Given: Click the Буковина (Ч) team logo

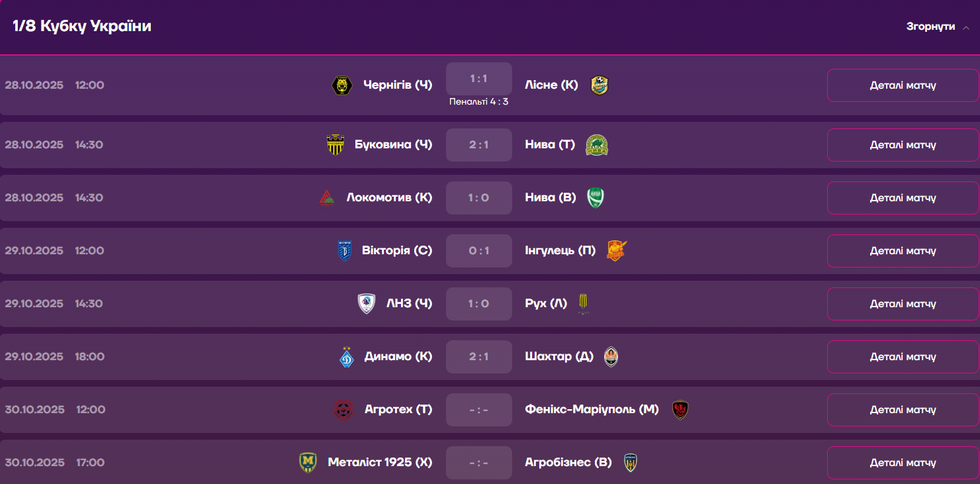Looking at the screenshot, I should (335, 145).
